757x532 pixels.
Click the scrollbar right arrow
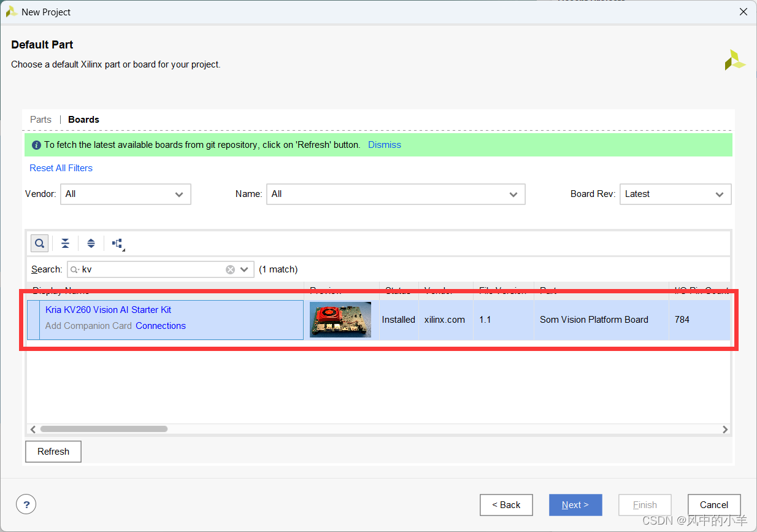(725, 430)
